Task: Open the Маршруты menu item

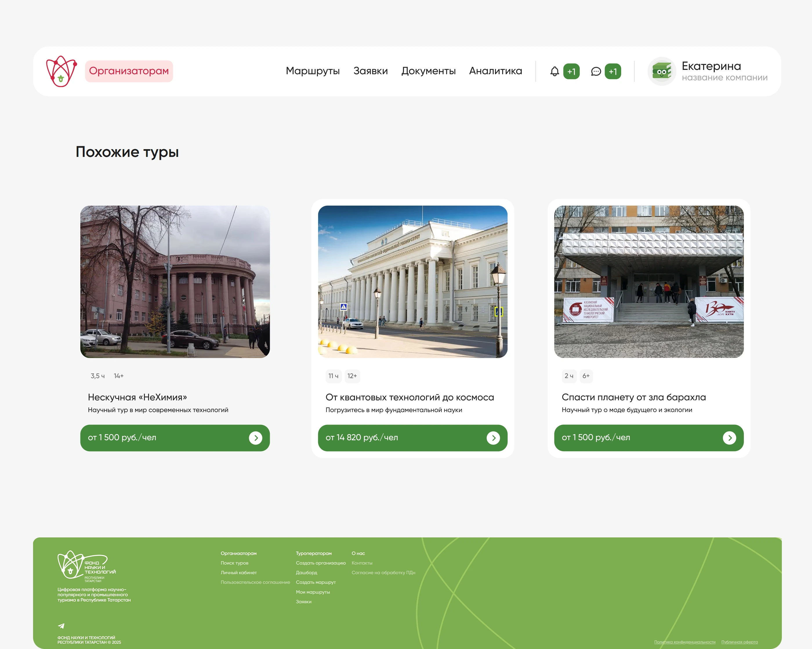Action: (313, 71)
